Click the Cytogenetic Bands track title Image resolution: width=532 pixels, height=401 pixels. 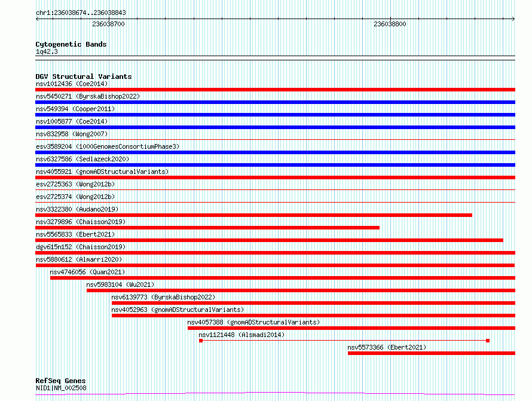click(x=71, y=44)
